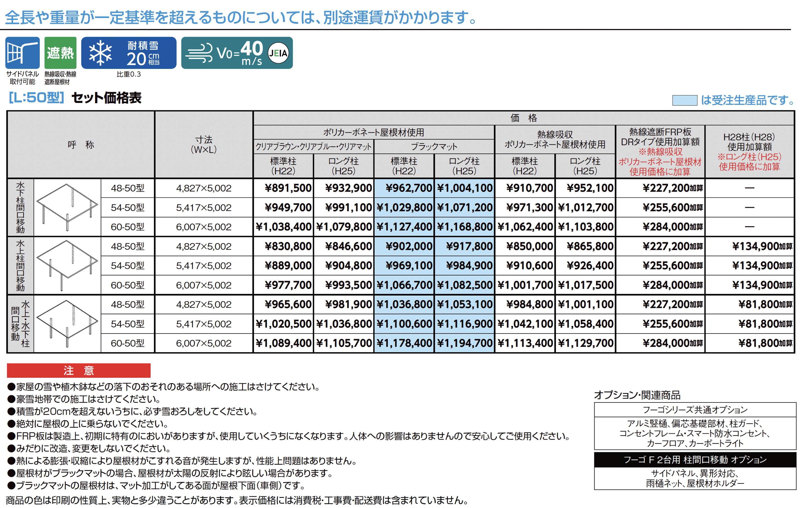Click the 水上・水下柱 carport diagram
The height and width of the screenshot is (508, 812).
67,323
